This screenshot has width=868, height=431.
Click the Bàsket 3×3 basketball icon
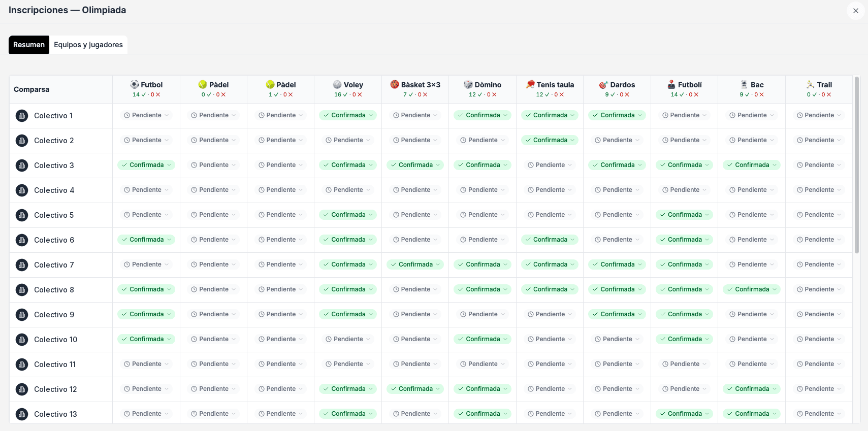(395, 84)
